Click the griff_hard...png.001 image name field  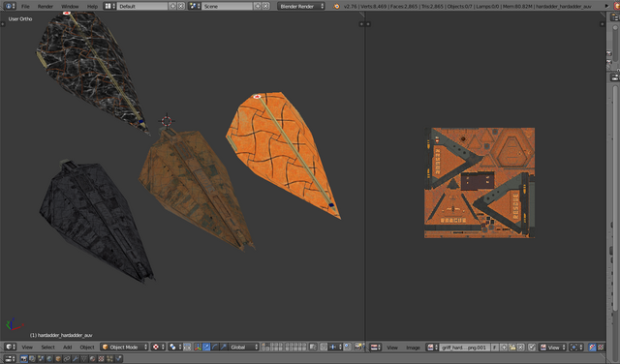point(465,347)
